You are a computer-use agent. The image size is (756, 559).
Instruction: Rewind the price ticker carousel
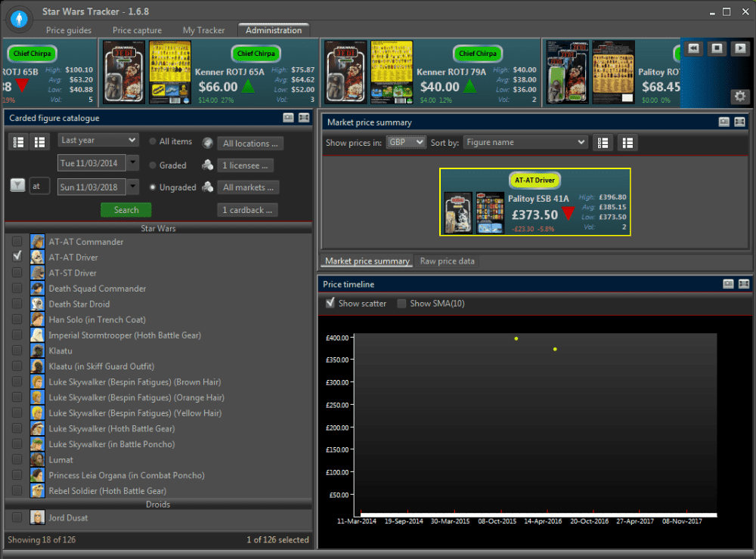(x=694, y=48)
